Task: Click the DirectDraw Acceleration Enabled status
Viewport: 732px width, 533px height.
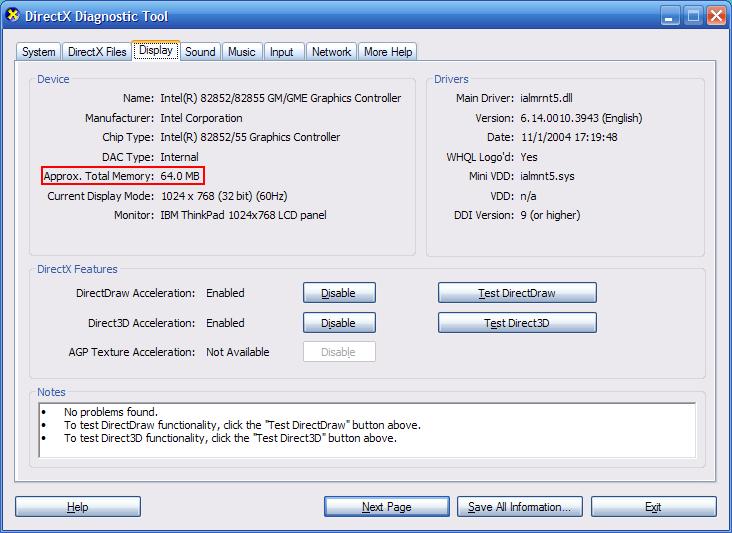Action: pos(225,293)
